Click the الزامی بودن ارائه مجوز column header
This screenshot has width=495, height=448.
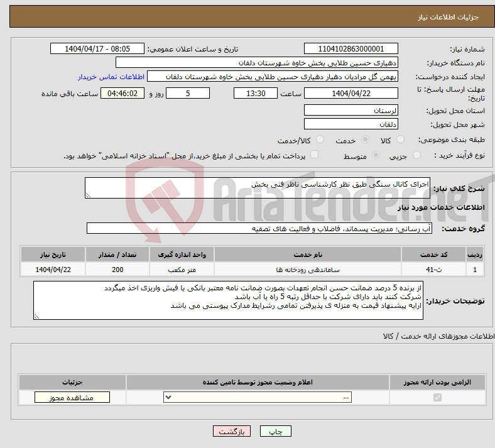pos(437,382)
